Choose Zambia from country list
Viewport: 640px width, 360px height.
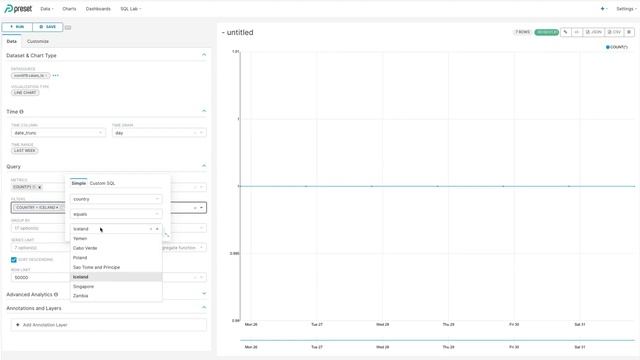[x=116, y=296]
